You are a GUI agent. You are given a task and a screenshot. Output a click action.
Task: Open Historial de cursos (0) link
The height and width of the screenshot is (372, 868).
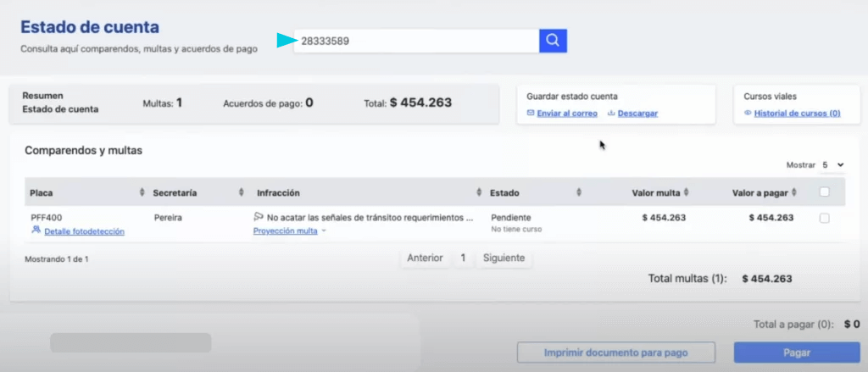click(x=797, y=113)
